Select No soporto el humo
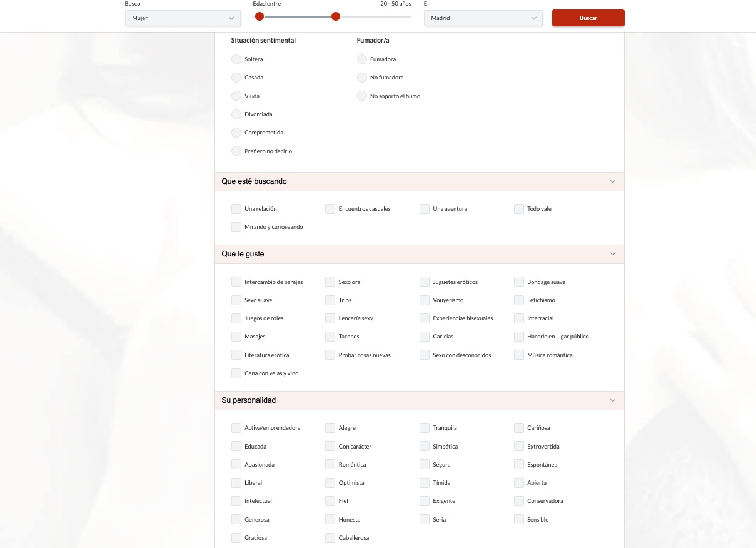756x548 pixels. coord(362,96)
